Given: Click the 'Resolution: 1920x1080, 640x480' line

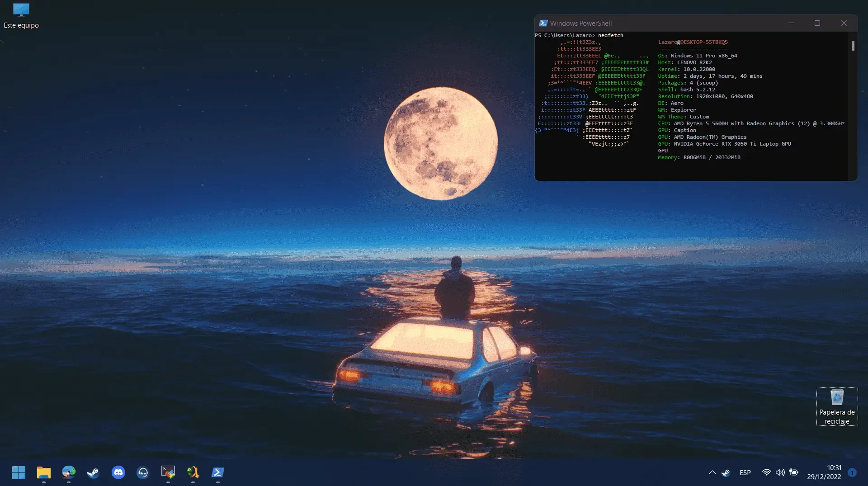Looking at the screenshot, I should 705,96.
